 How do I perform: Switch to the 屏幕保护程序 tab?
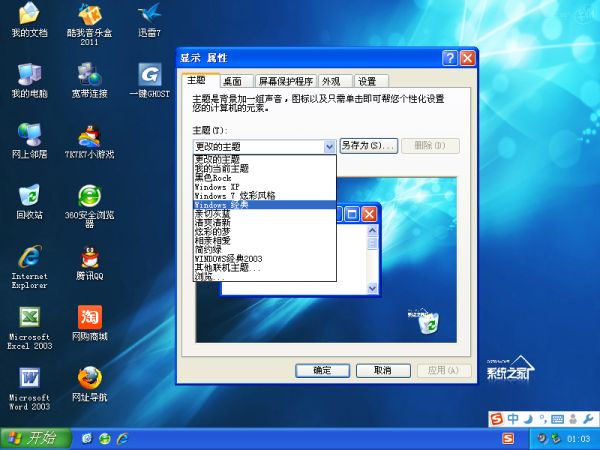coord(286,82)
